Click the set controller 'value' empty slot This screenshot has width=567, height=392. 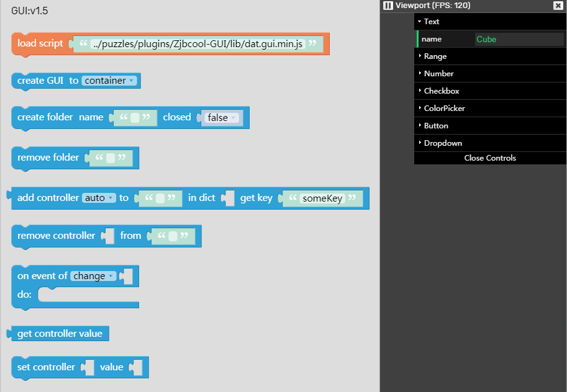136,367
